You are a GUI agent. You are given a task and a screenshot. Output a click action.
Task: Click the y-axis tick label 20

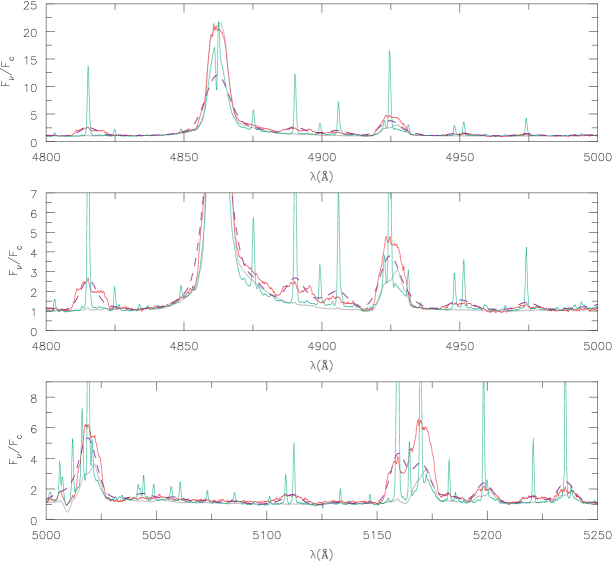click(x=30, y=32)
